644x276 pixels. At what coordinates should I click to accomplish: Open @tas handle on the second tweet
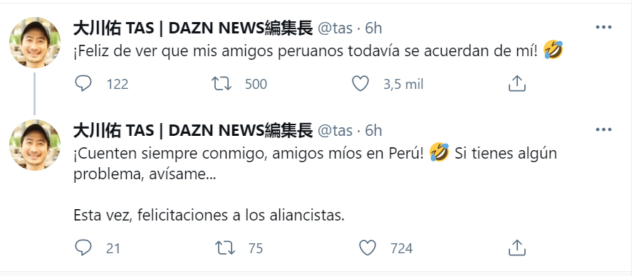335,130
